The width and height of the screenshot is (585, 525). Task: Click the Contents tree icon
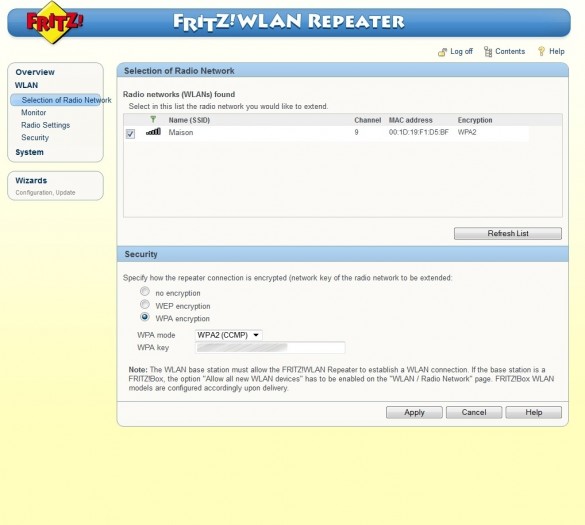488,51
